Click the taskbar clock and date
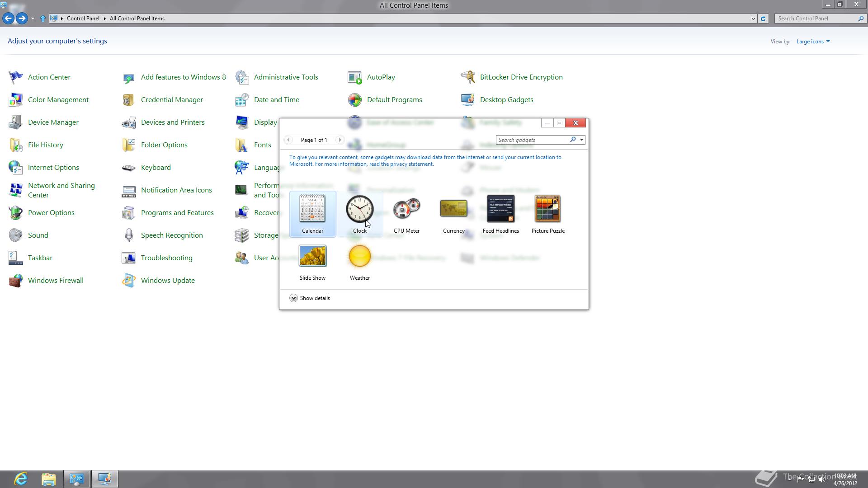 (x=845, y=479)
